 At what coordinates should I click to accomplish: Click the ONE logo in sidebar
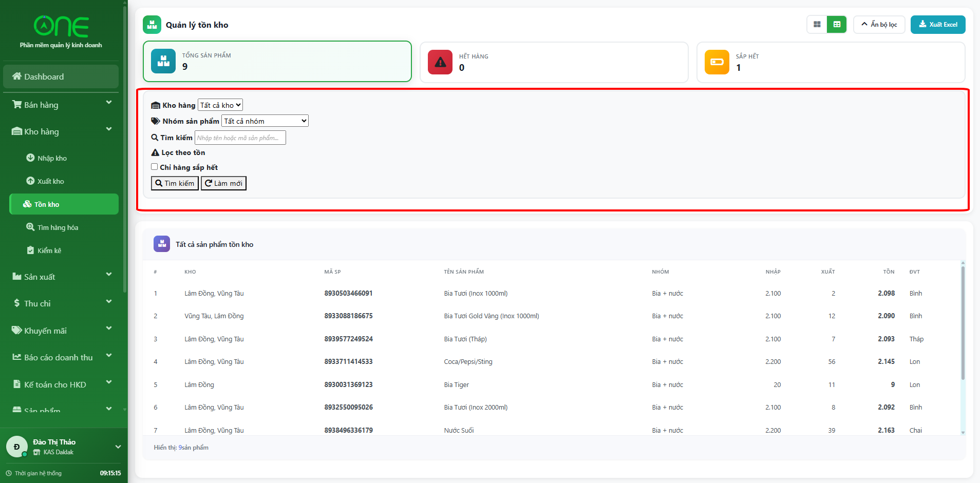point(61,27)
